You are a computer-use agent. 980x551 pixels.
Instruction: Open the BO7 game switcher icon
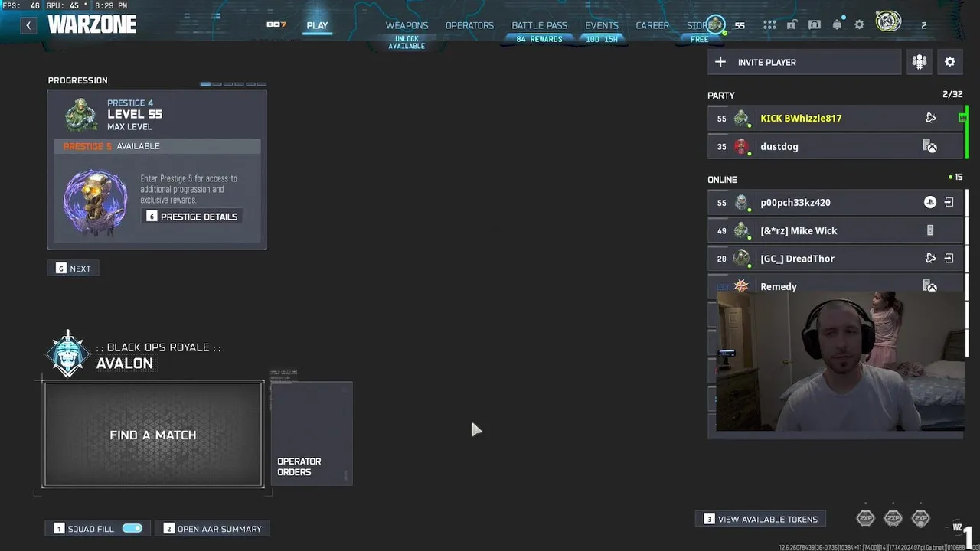[276, 24]
